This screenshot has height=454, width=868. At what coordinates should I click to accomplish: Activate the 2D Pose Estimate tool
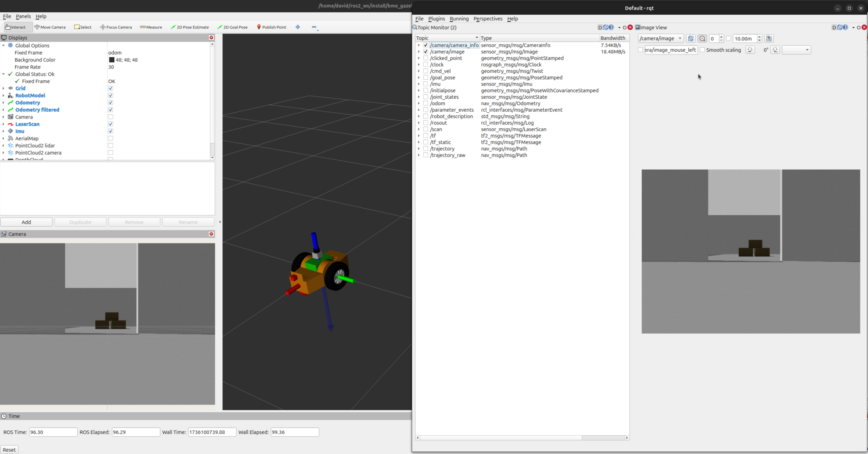[190, 27]
